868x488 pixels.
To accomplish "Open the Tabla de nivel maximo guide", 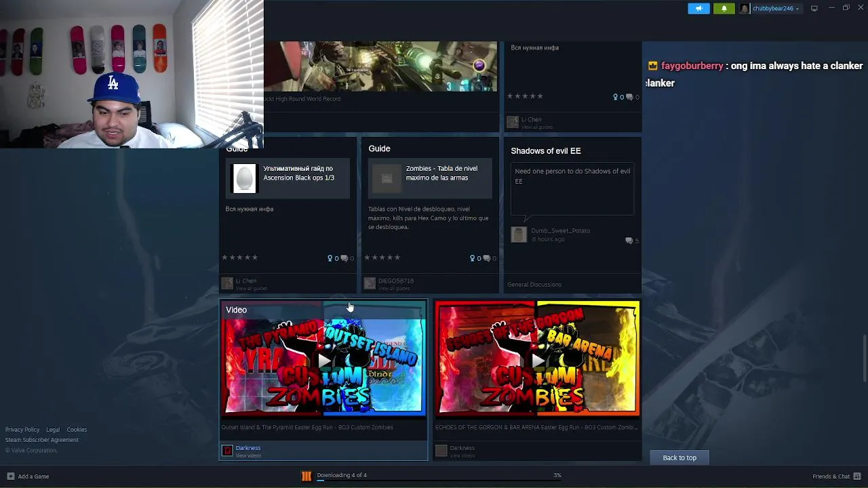I will [441, 173].
